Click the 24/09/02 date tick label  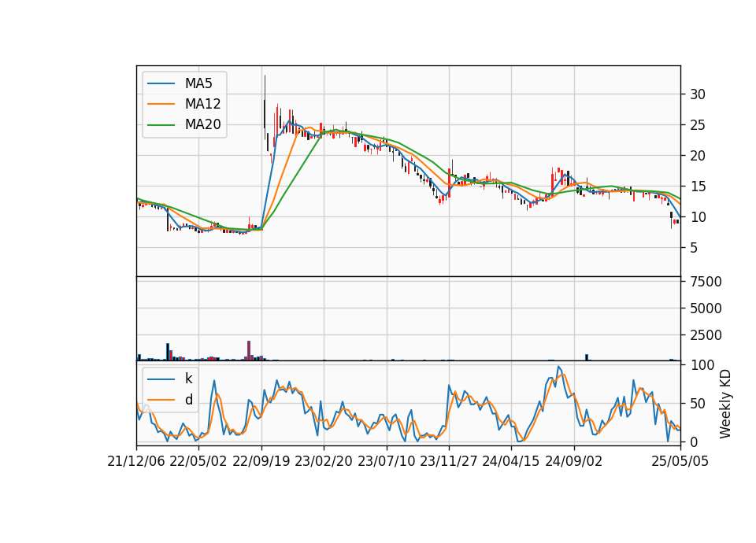[x=574, y=461]
